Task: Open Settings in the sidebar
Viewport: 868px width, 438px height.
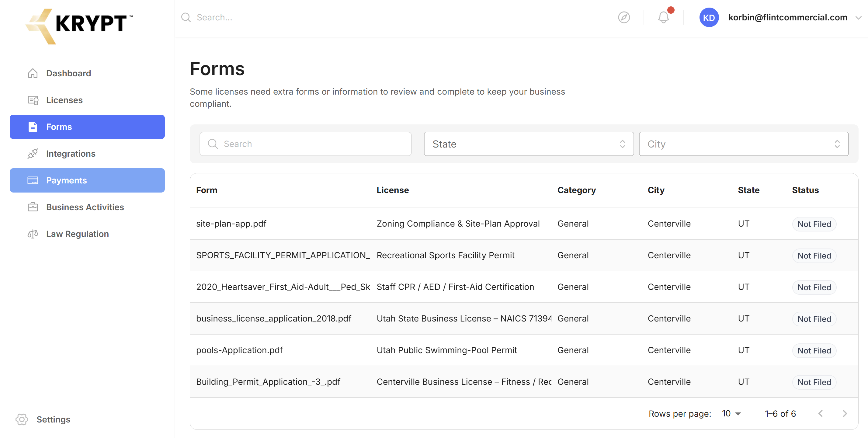Action: tap(43, 419)
